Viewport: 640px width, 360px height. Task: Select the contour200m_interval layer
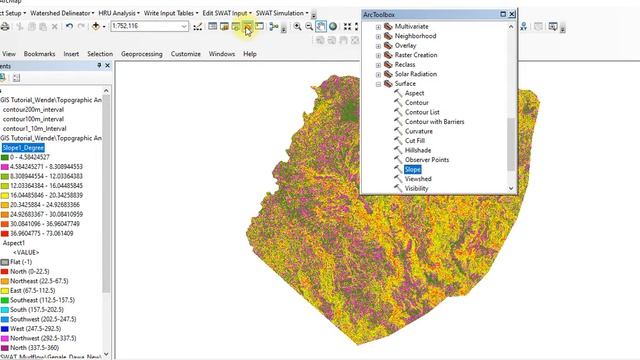tap(33, 109)
